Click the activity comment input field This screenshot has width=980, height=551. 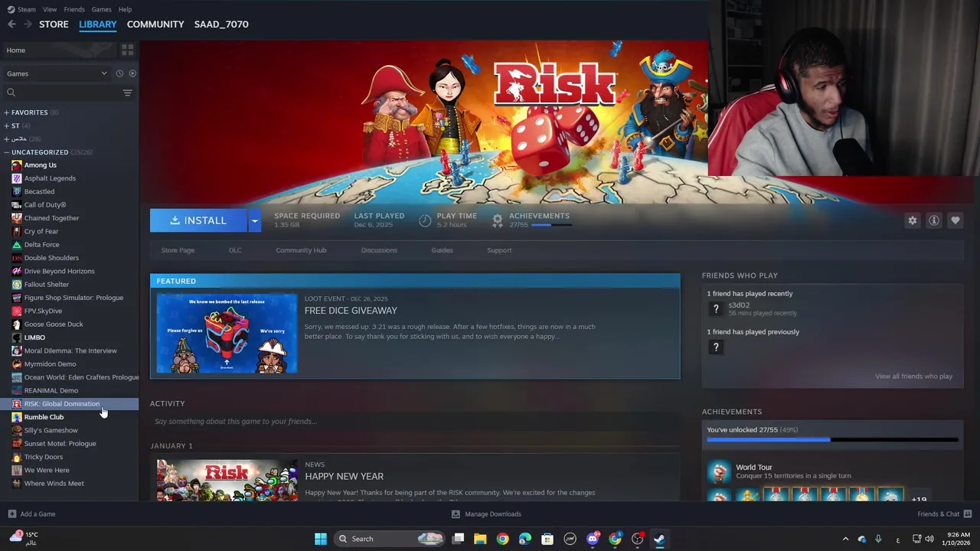pyautogui.click(x=414, y=422)
